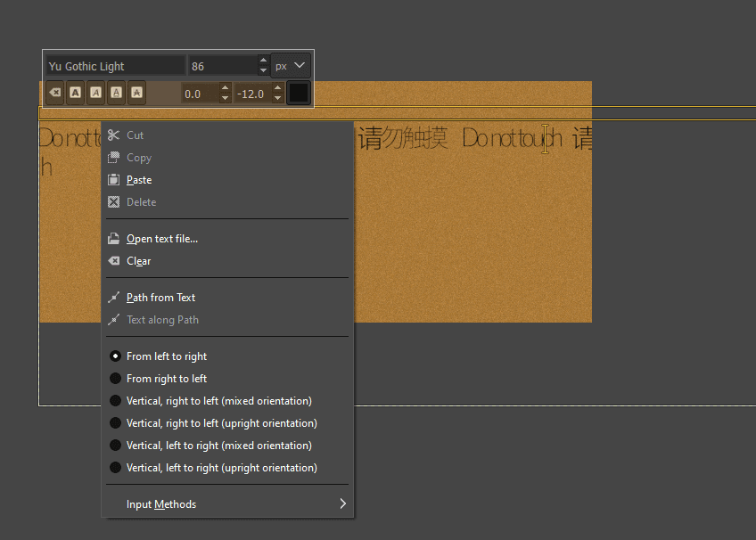756x540 pixels.
Task: Toggle underline text style button
Action: 116,93
